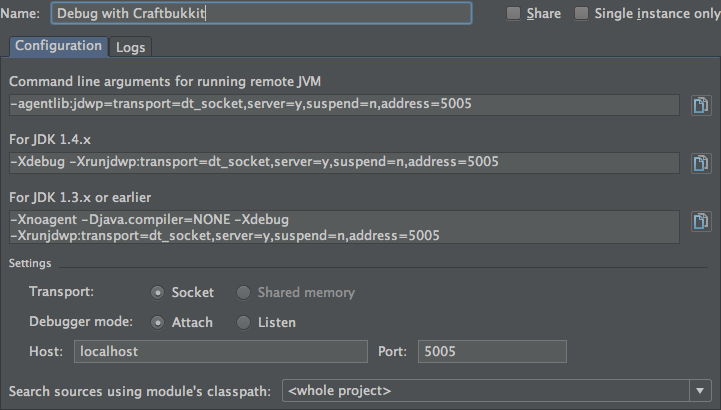This screenshot has height=410, width=721.
Task: Click the dropdown arrow for whole project
Action: (x=698, y=390)
